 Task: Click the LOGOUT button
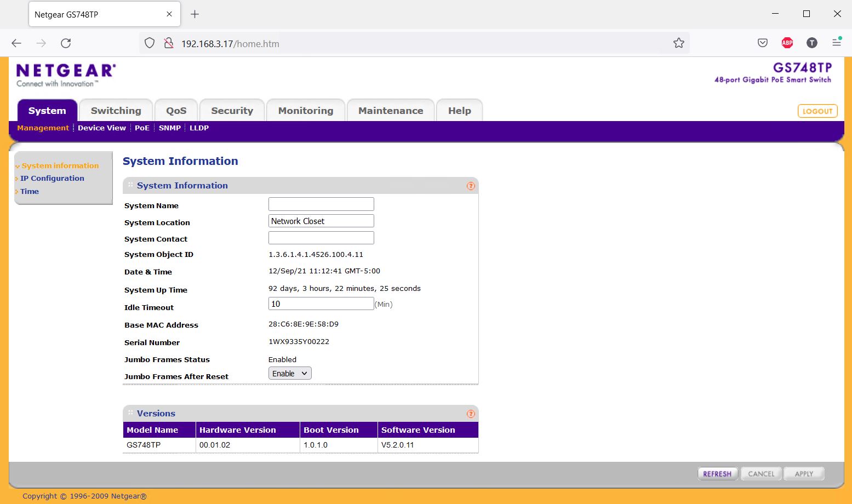coord(817,111)
